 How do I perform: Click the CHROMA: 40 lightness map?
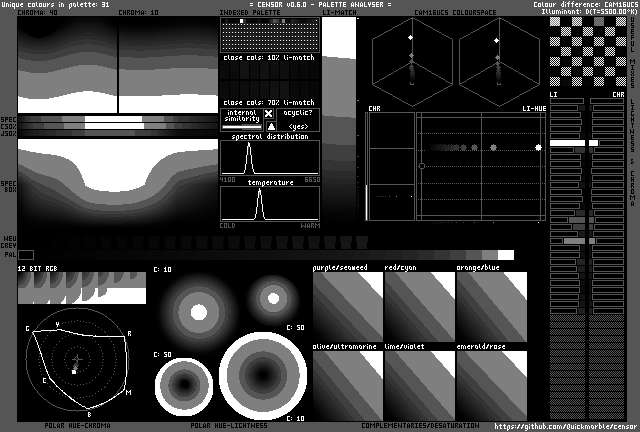(x=67, y=65)
